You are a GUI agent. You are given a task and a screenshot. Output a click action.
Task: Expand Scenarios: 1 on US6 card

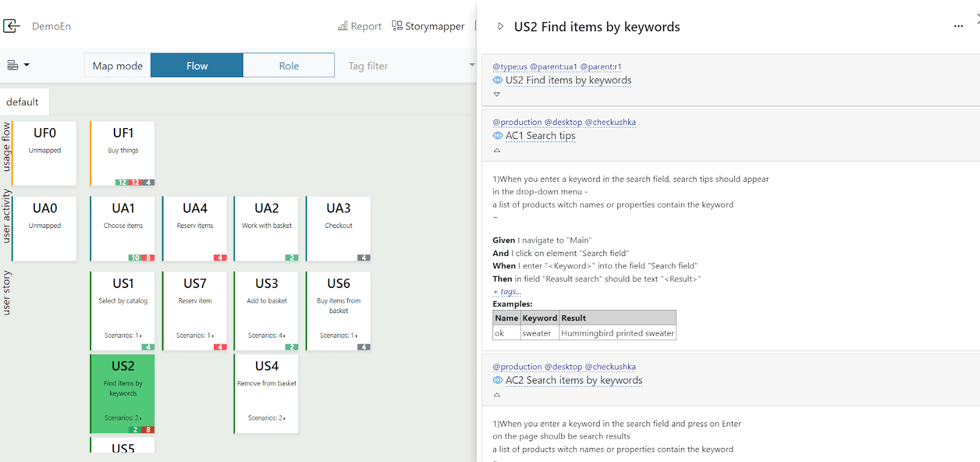click(x=338, y=335)
